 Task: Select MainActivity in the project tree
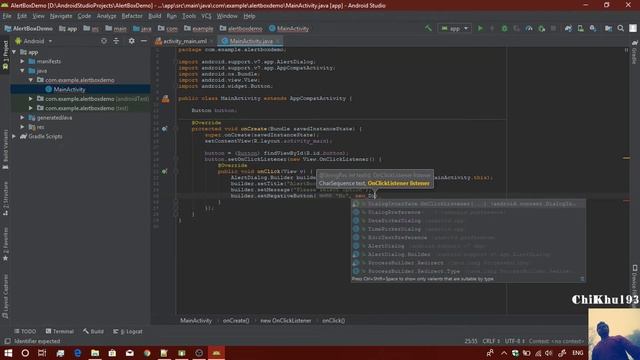tap(69, 89)
